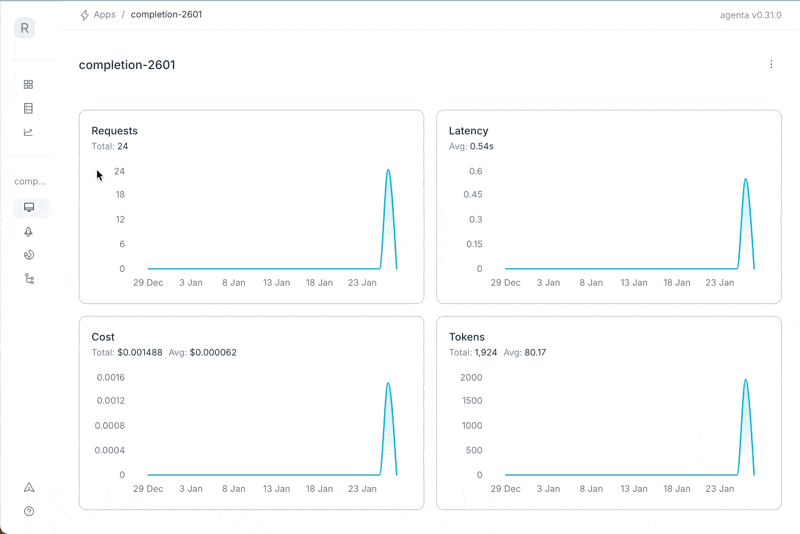Image resolution: width=800 pixels, height=534 pixels.
Task: Click the lightning bolt breadcrumb icon
Action: coord(85,15)
